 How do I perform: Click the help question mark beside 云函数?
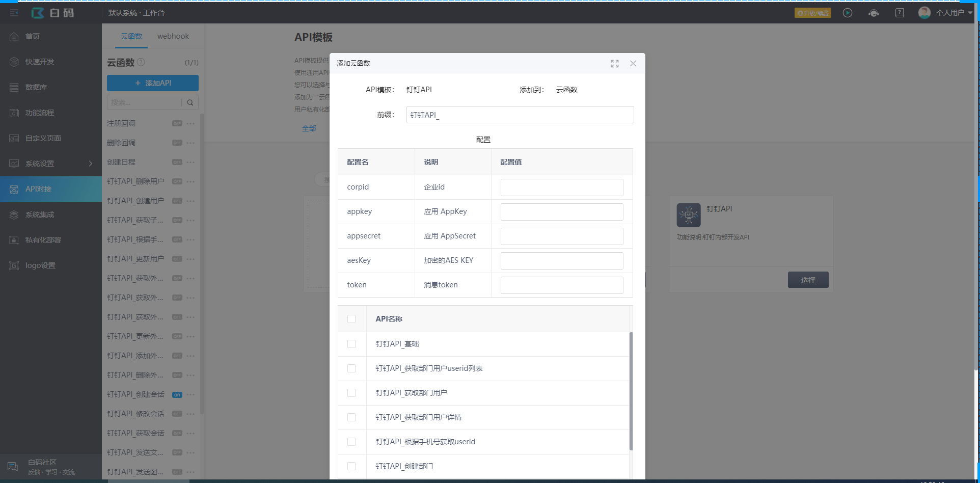(x=141, y=62)
